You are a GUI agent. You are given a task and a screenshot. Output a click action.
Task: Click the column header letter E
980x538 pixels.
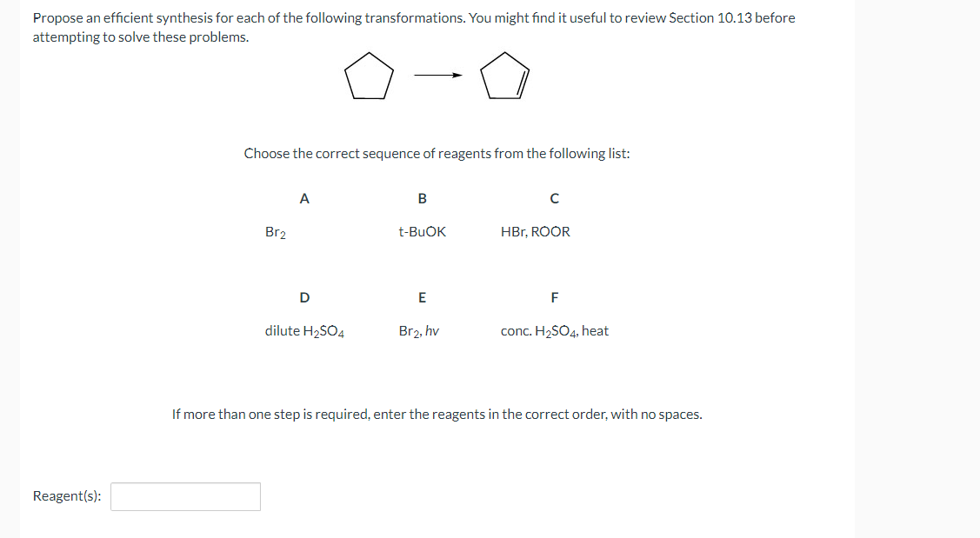pos(422,297)
